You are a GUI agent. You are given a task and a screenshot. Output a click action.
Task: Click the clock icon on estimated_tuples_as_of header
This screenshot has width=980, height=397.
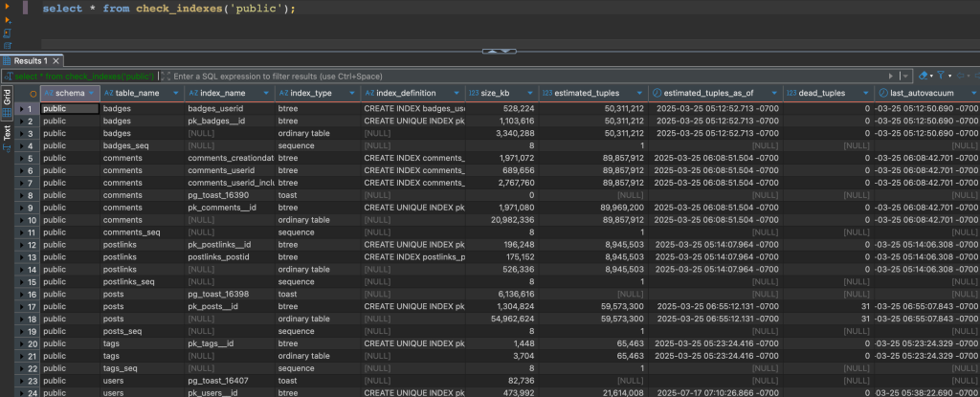click(x=657, y=93)
